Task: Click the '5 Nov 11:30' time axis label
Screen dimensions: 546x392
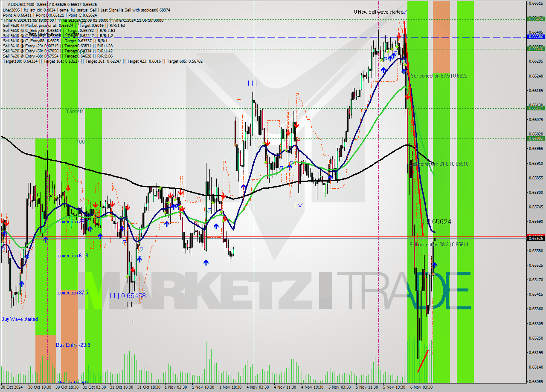Action: [x=367, y=387]
